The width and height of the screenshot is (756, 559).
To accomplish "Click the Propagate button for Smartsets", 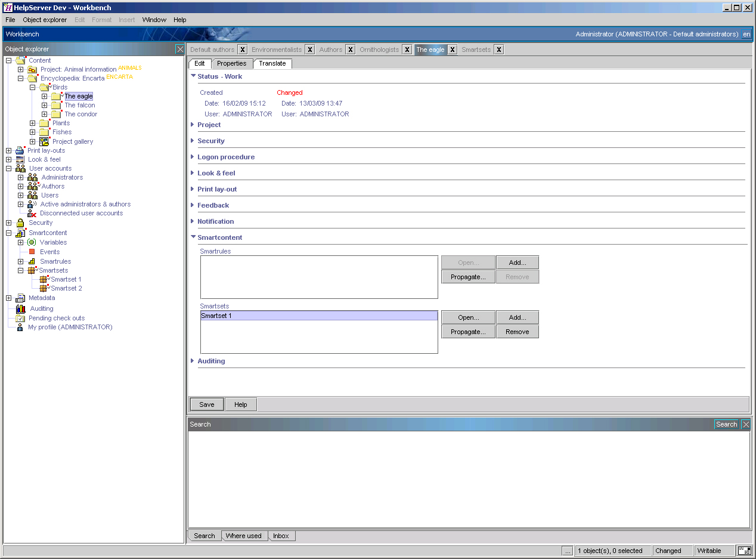I will tap(467, 331).
